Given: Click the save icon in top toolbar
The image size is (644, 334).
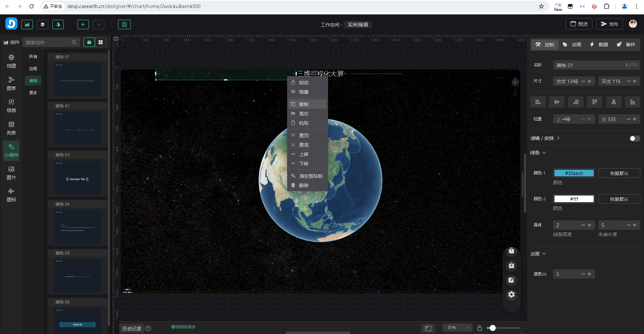Looking at the screenshot, I should pos(124,24).
